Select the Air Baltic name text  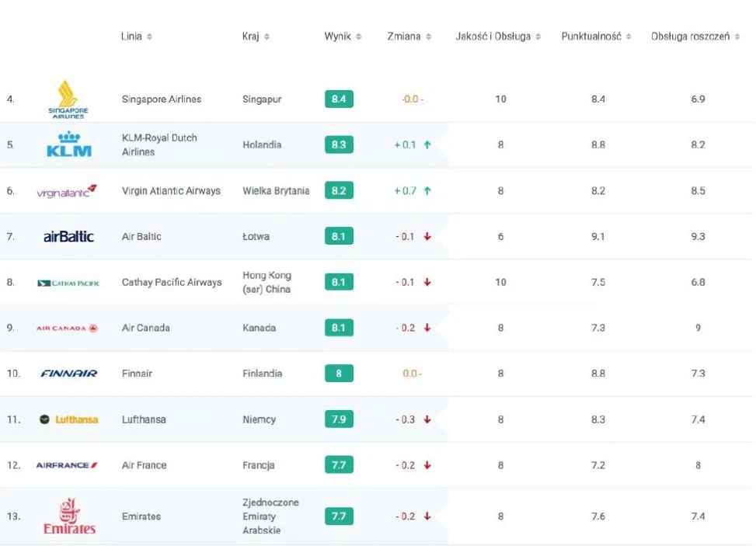(x=141, y=237)
